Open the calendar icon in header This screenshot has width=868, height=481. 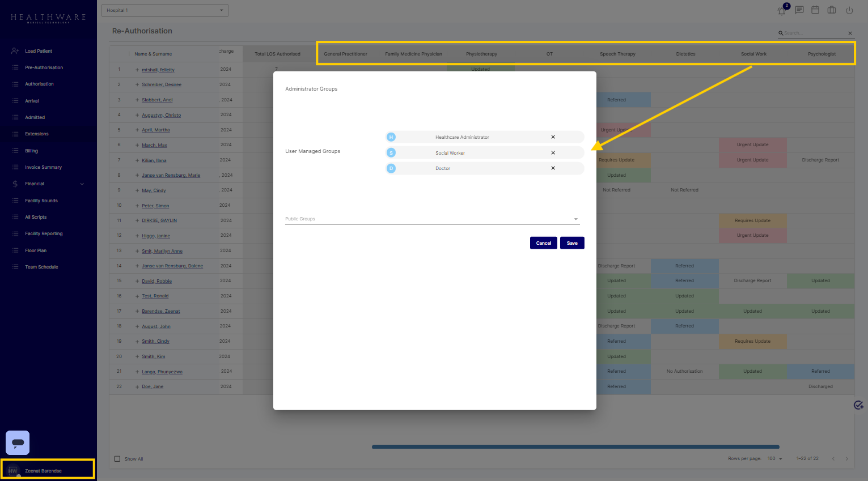click(815, 10)
